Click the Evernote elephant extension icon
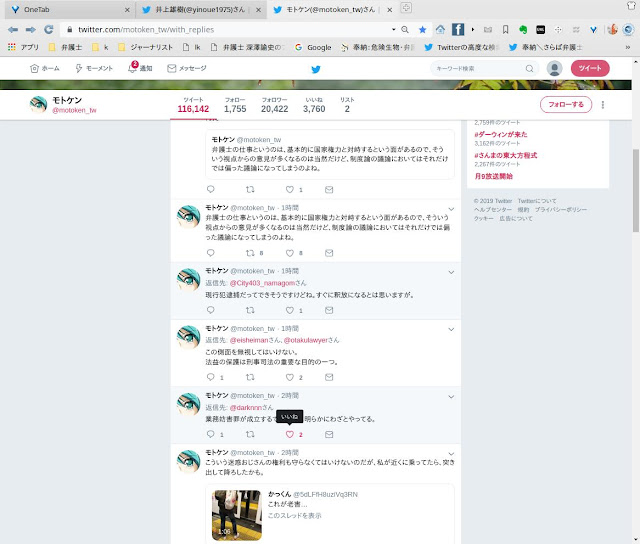 click(x=523, y=29)
